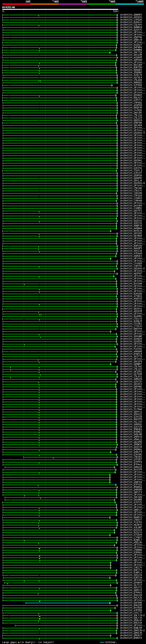Open hit UniRef100_A7P6Q4
Viewport: 146px width, 644px height.
[131, 85]
